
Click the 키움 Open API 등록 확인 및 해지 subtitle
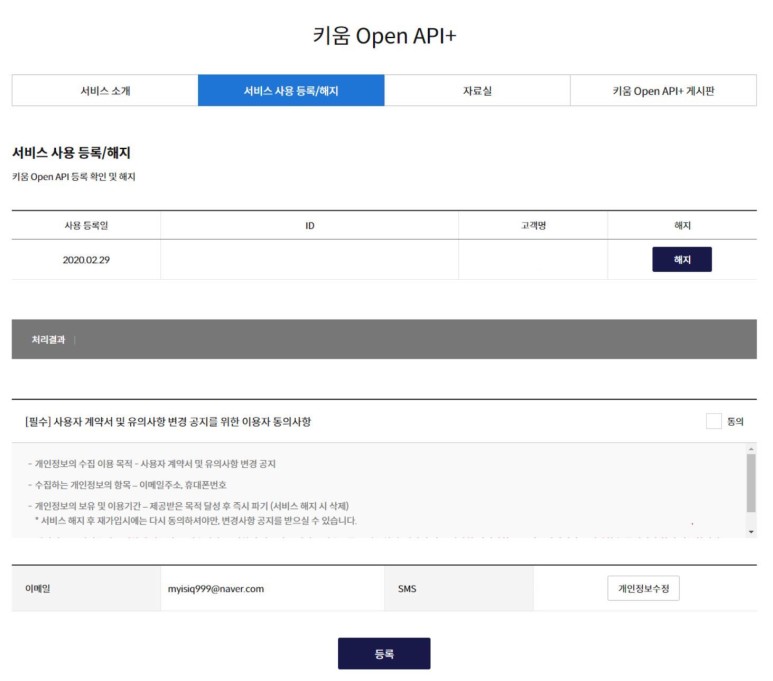(73, 177)
